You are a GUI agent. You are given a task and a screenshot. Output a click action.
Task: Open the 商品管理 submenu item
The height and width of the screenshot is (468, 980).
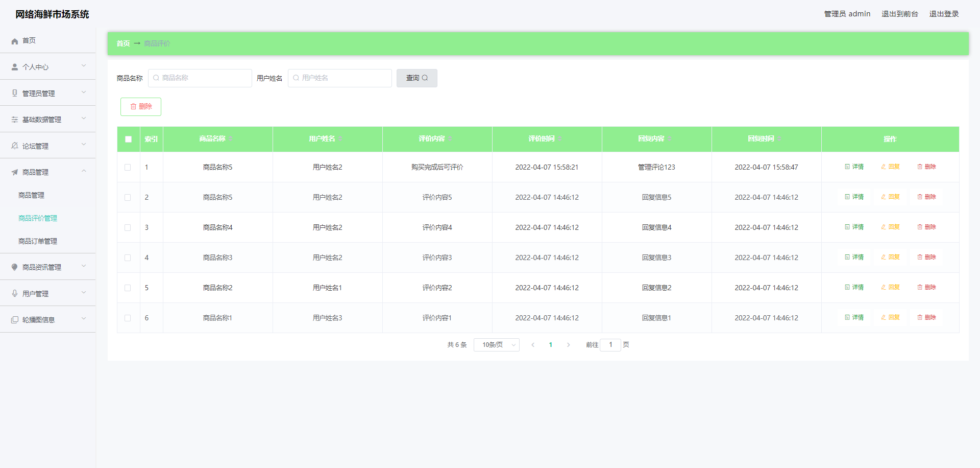(48, 195)
